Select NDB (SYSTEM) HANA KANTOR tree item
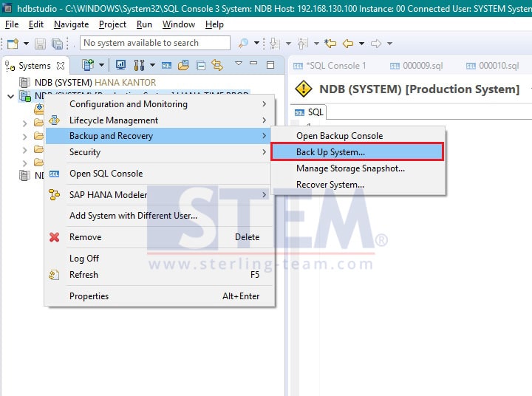 coord(87,83)
